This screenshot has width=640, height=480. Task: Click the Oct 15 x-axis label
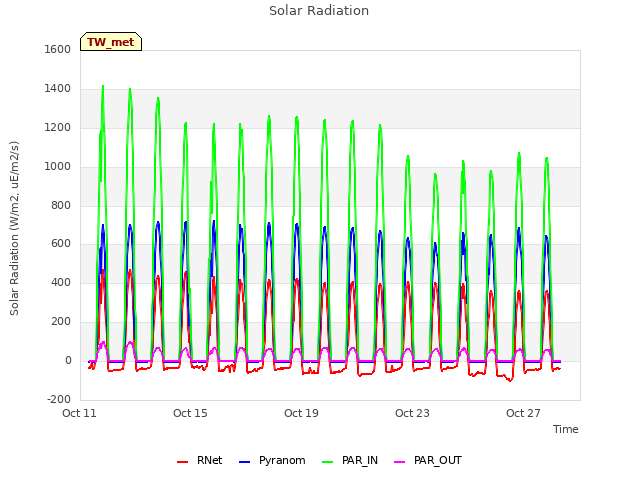coord(190,413)
